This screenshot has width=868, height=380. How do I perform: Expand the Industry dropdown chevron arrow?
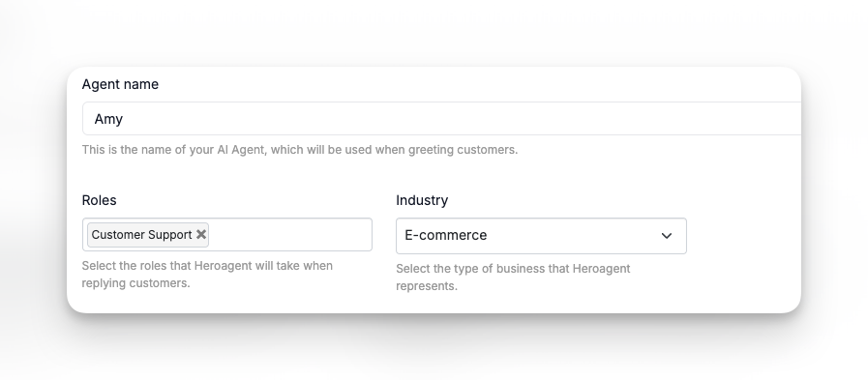click(x=667, y=236)
